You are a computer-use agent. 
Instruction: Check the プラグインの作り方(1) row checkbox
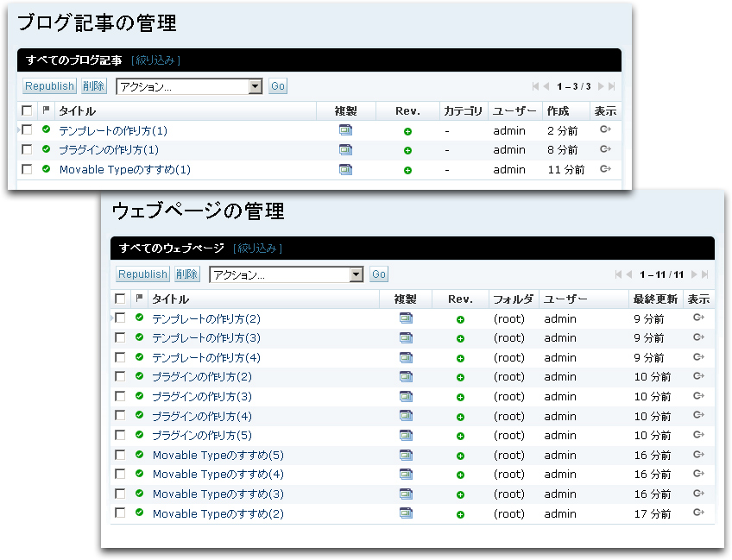click(27, 149)
